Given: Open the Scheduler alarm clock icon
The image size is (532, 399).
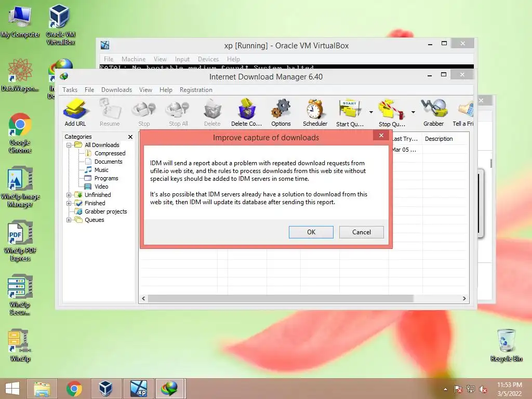Looking at the screenshot, I should coord(315,113).
